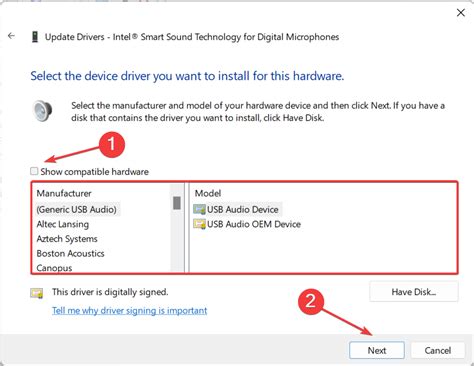Close the Update Drivers window
The height and width of the screenshot is (366, 474).
pyautogui.click(x=461, y=13)
